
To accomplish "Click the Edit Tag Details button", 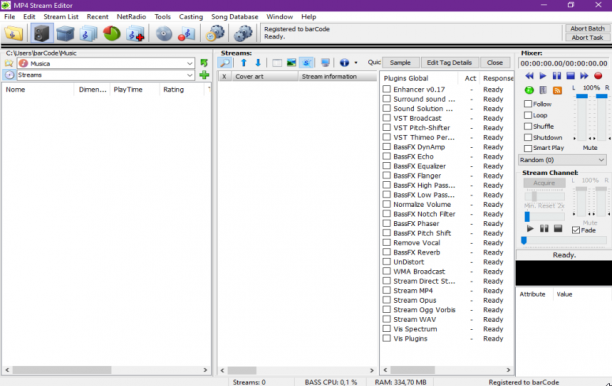I will pyautogui.click(x=449, y=62).
